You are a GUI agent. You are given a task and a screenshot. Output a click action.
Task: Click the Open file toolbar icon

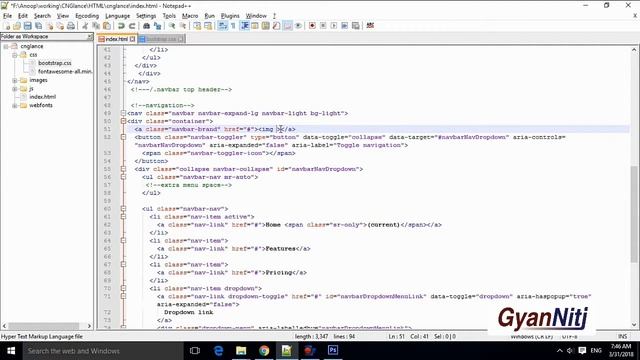point(17,26)
